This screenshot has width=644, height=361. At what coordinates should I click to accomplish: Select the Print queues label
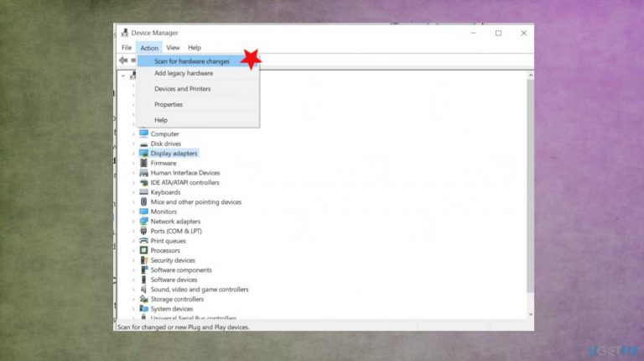[x=168, y=241]
